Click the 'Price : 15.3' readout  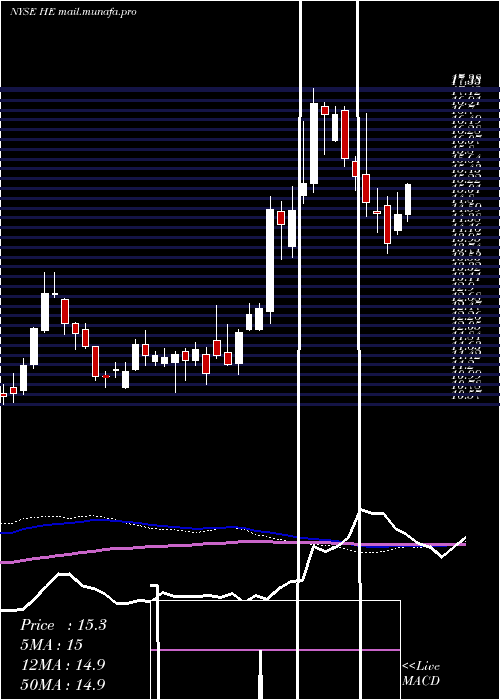[x=63, y=625]
